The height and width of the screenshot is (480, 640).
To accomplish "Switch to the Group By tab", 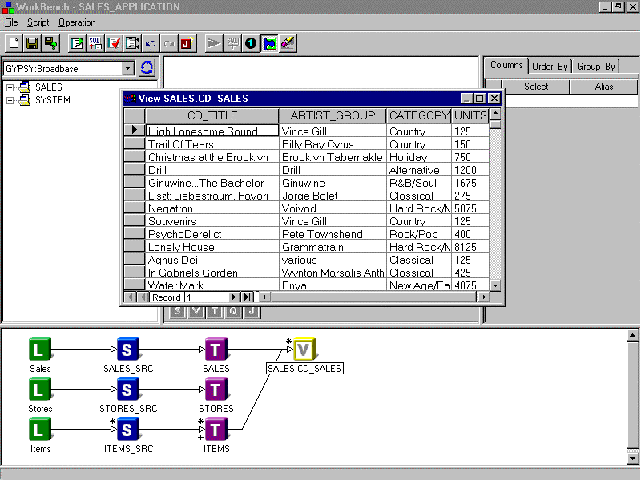I will [596, 66].
